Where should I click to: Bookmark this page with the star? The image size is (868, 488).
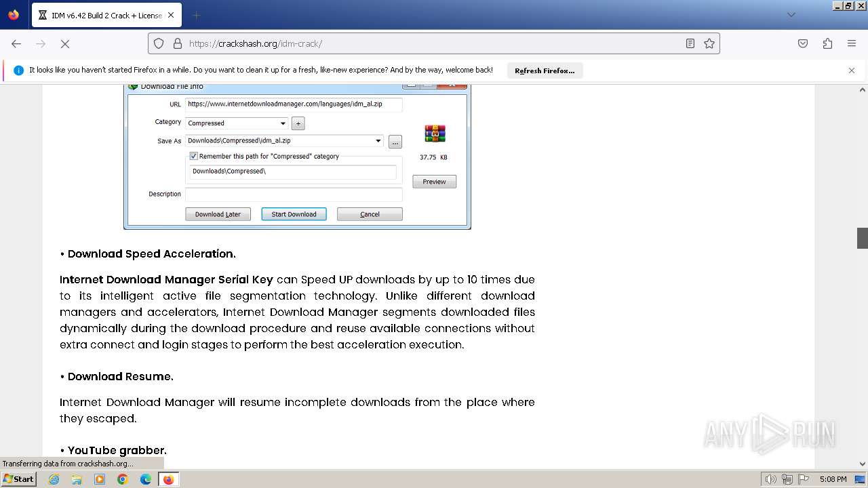pos(709,43)
